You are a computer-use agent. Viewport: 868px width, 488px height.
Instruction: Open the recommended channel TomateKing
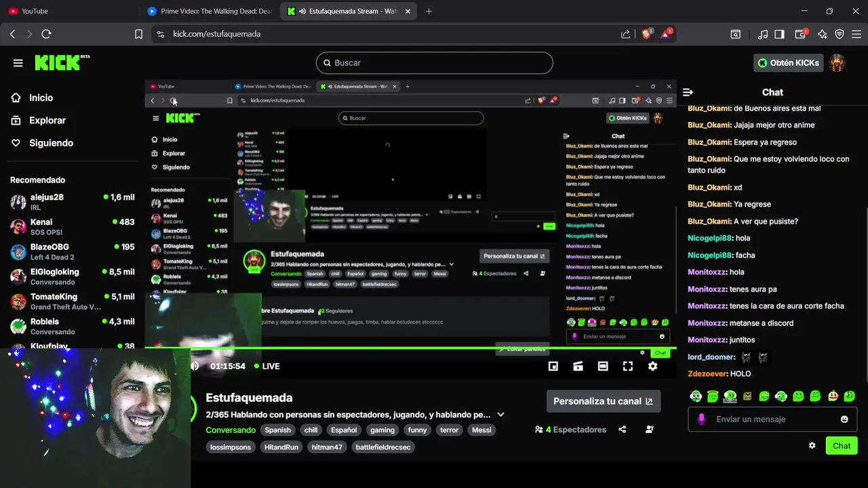pyautogui.click(x=72, y=302)
